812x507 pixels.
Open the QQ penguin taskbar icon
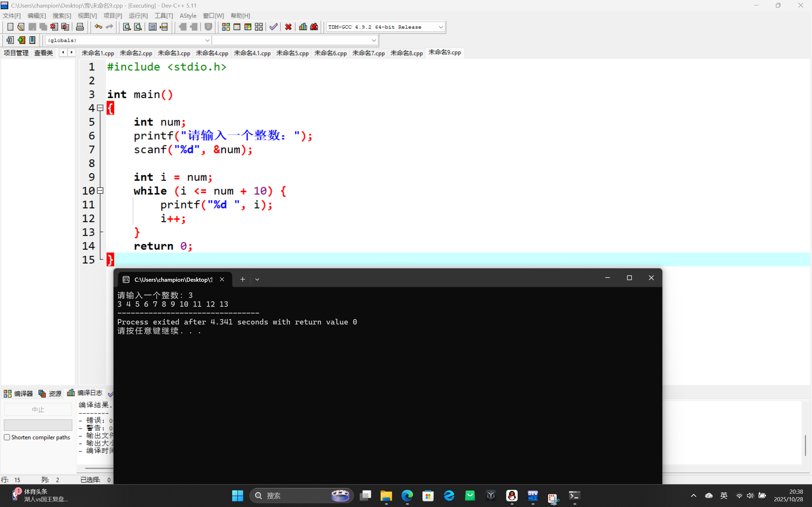(512, 495)
